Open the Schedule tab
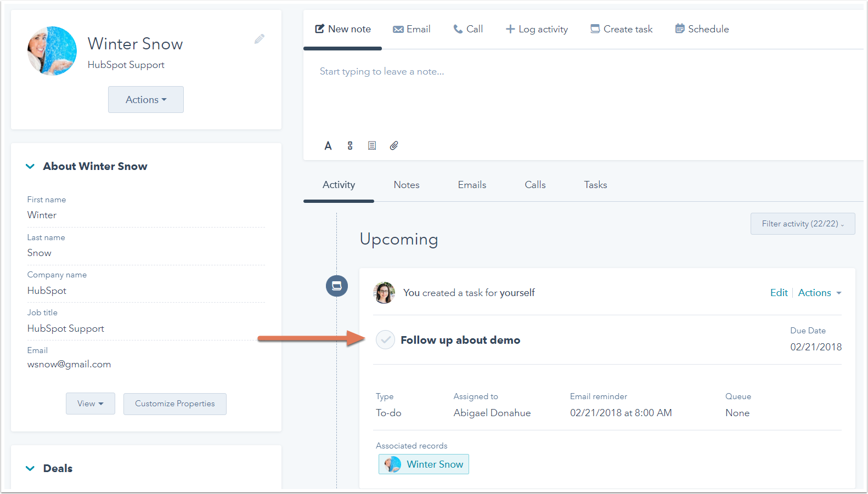The image size is (868, 494). pos(702,29)
